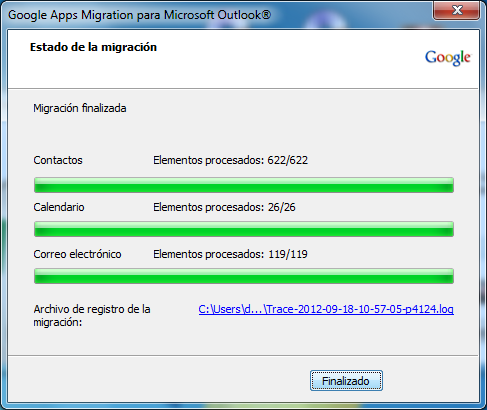This screenshot has height=410, width=487.
Task: Click Elementos procesados: 119/119 text
Action: pos(230,254)
